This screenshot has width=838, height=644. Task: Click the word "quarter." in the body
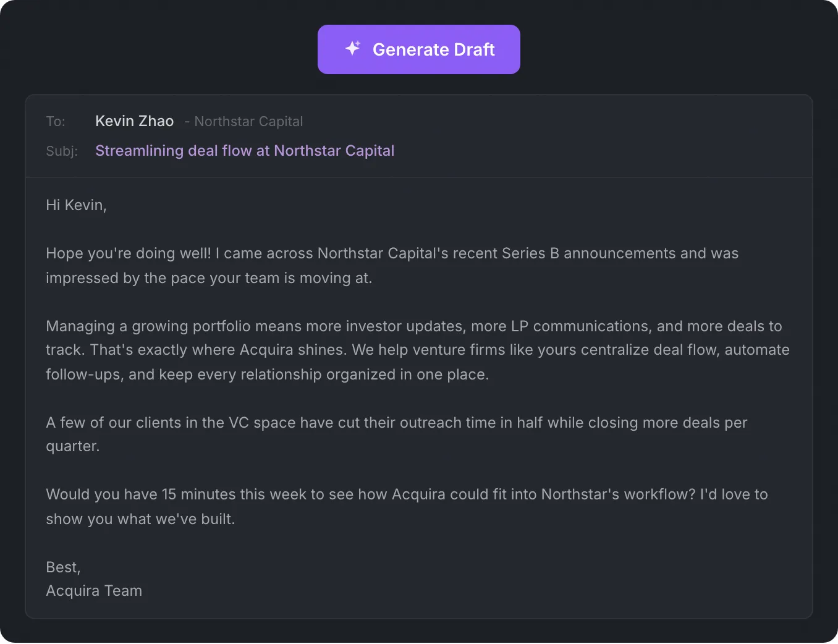72,446
